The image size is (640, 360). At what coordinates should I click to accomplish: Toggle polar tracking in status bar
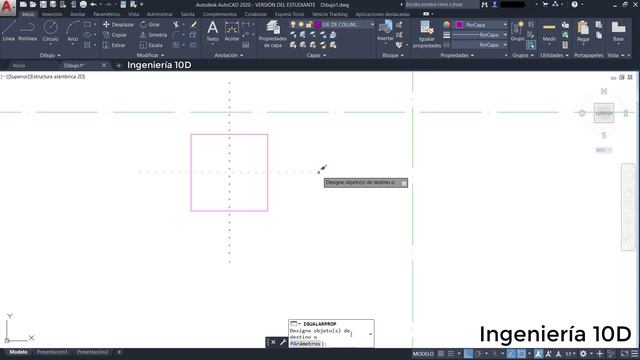(478, 354)
